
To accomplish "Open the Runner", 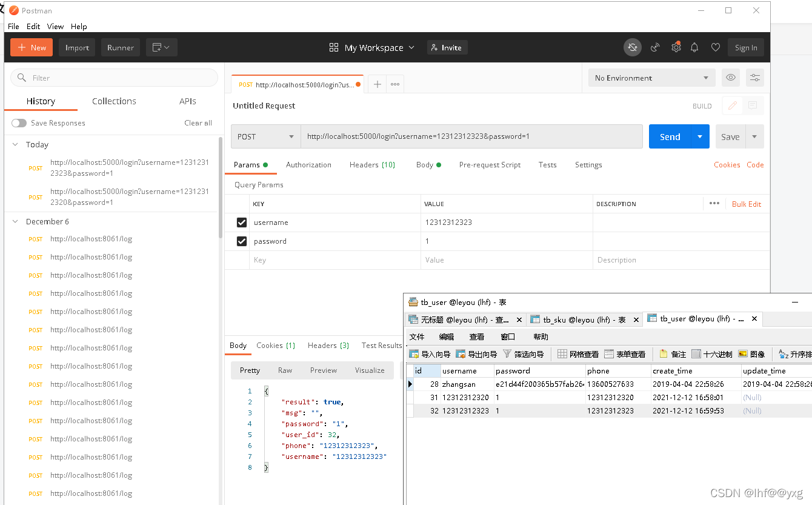I will pos(121,47).
